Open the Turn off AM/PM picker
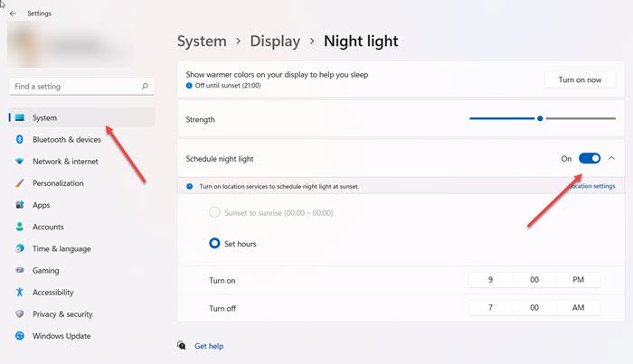The height and width of the screenshot is (364, 633). [x=578, y=308]
